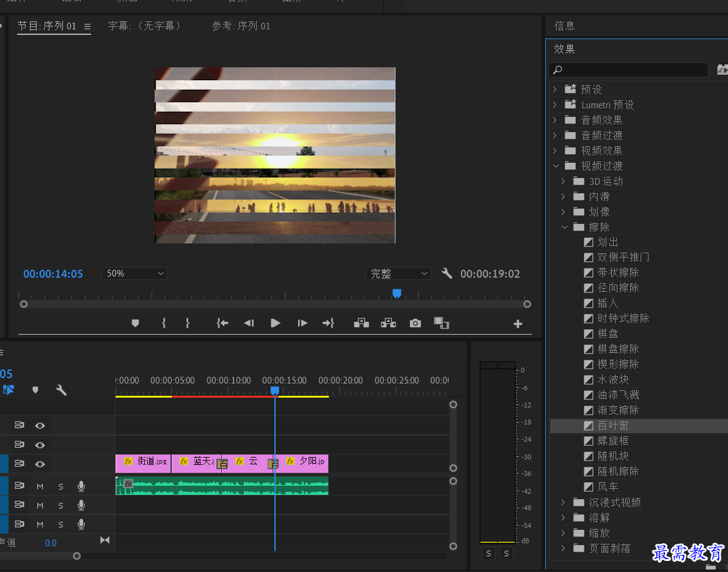Click the microphone on third audio track
Image resolution: width=728 pixels, height=572 pixels.
[x=81, y=524]
